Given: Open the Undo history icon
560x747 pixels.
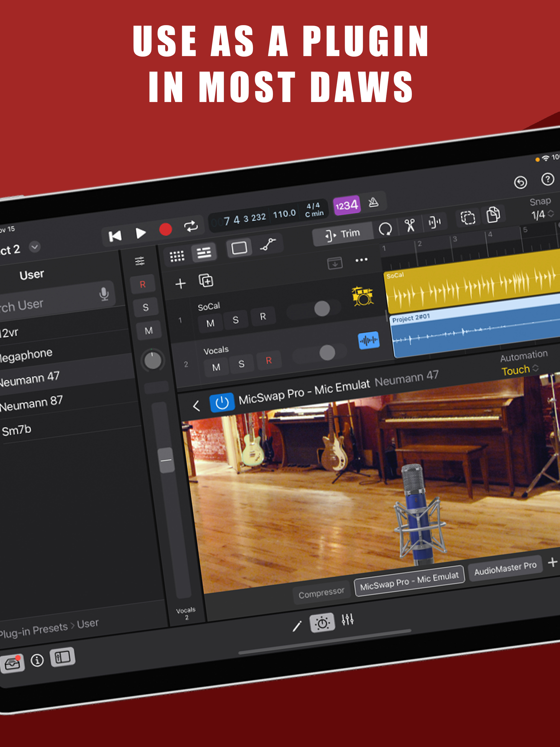Looking at the screenshot, I should (x=520, y=182).
